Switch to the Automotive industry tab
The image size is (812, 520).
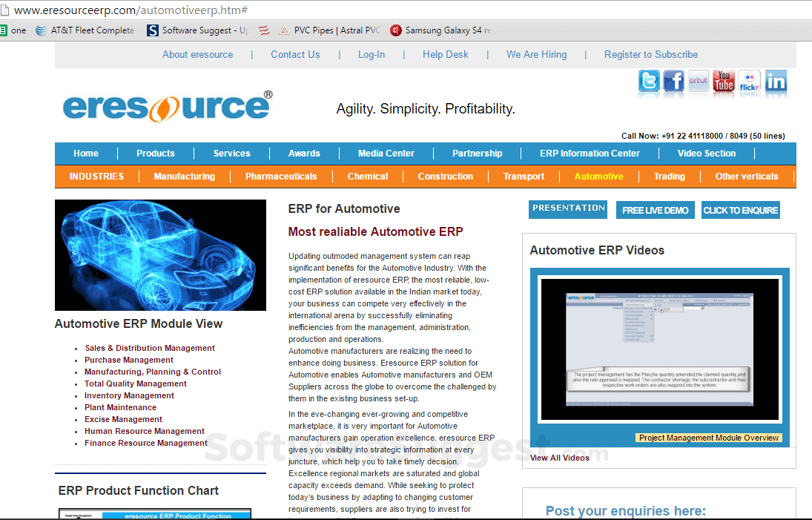[x=598, y=177]
